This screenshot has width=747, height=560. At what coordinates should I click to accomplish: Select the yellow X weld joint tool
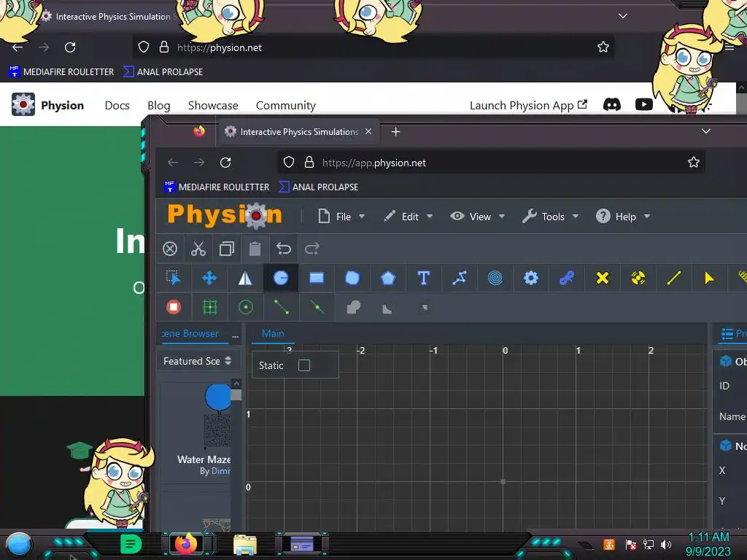point(602,278)
